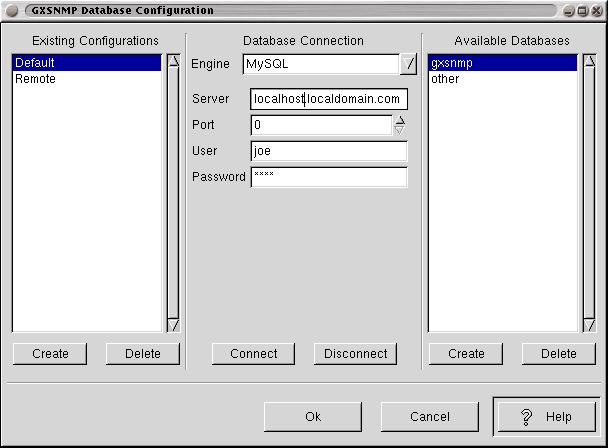Click the Port number field
608x448 pixels.
[x=321, y=125]
